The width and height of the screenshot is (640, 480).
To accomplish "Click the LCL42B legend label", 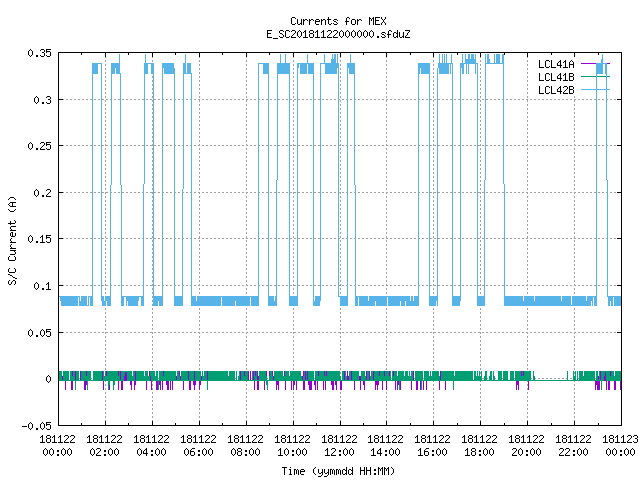I will (x=556, y=90).
